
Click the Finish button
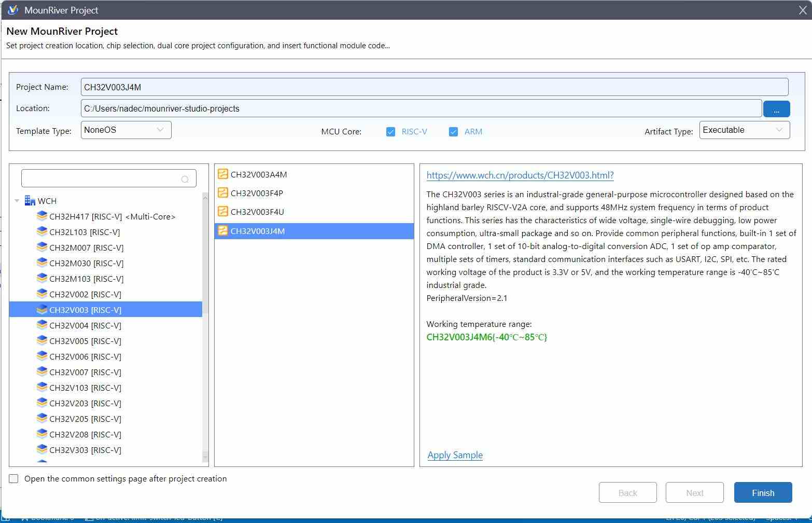click(763, 492)
